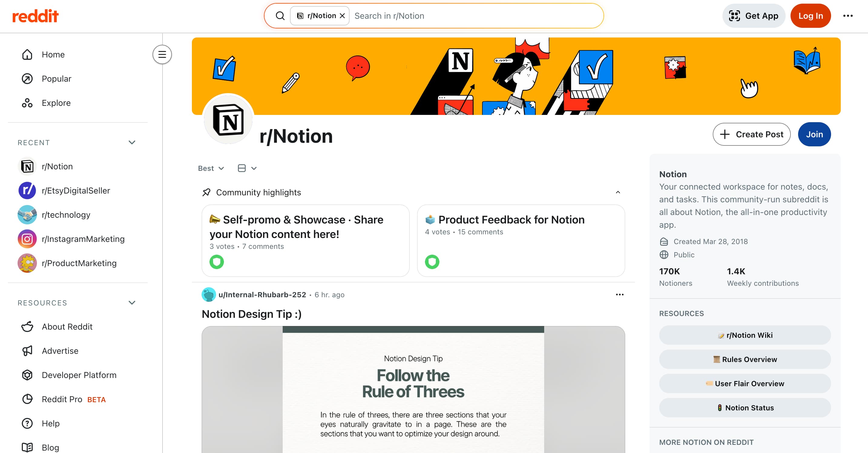
Task: Open the Home section icon in sidebar
Action: click(27, 54)
